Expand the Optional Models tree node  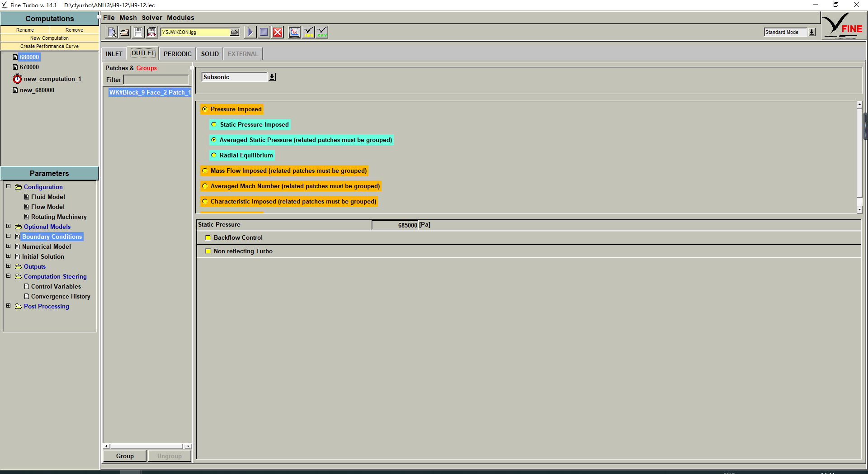[8, 226]
